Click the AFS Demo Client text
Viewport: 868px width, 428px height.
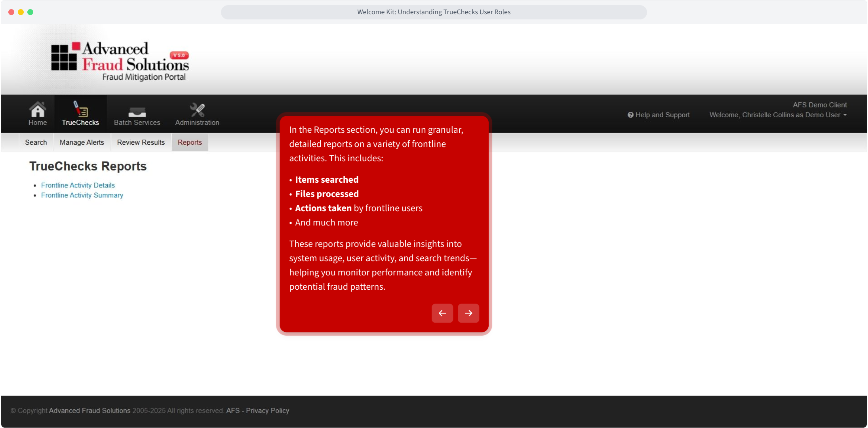820,105
